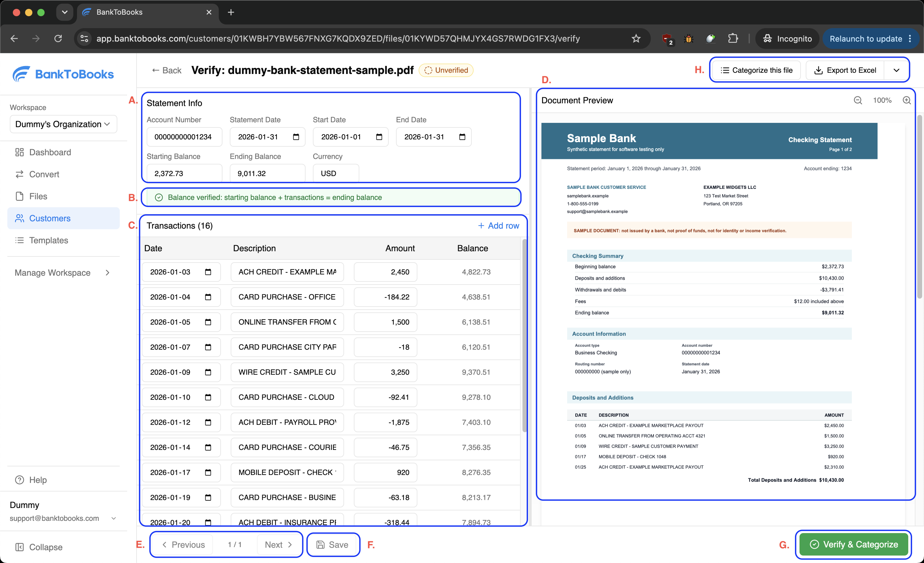Image resolution: width=924 pixels, height=563 pixels.
Task: Open calendar for 2026-01-07 transaction
Action: (208, 347)
